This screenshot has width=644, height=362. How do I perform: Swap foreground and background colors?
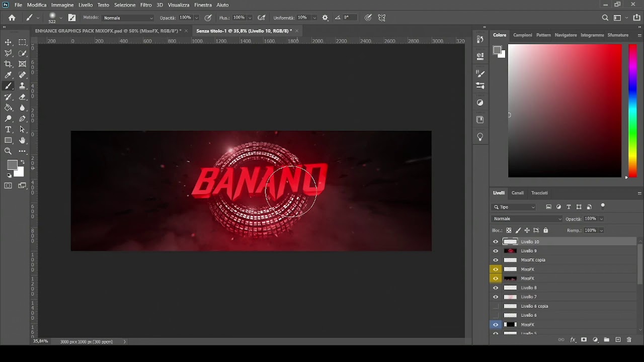pos(22,162)
